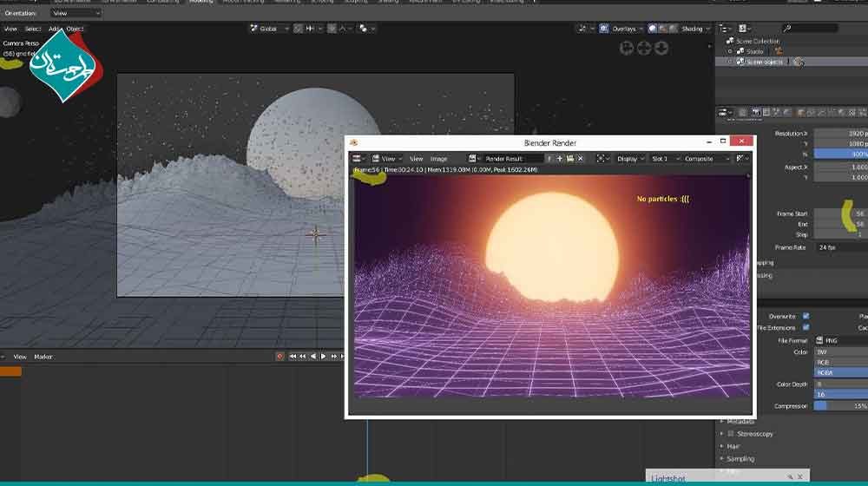868x486 pixels.
Task: Open the outliner display mode icon
Action: point(745,29)
